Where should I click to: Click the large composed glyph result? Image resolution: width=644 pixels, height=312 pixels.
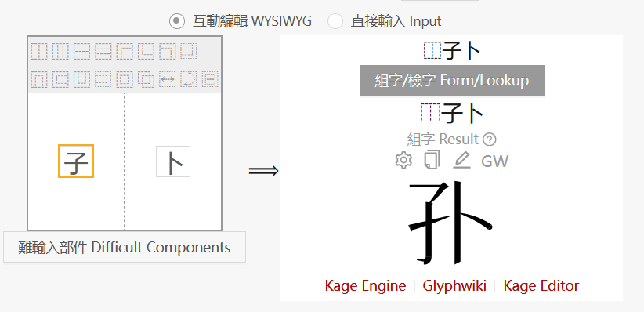pos(451,222)
